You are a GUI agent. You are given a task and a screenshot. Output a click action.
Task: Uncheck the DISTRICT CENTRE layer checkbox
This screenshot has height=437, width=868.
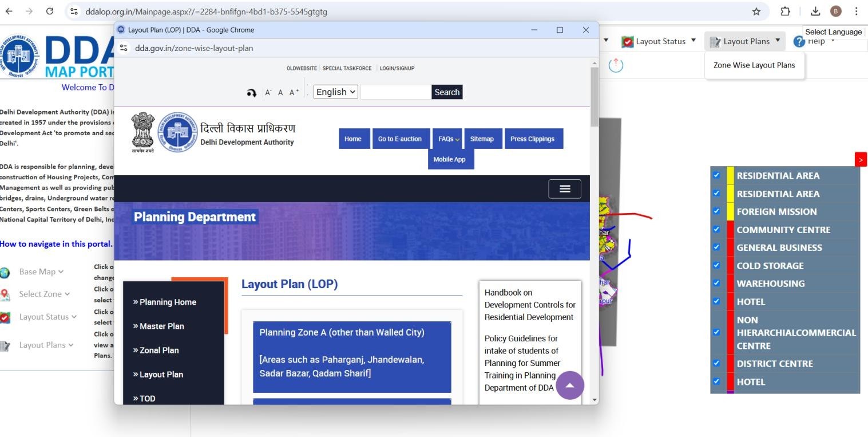[716, 363]
